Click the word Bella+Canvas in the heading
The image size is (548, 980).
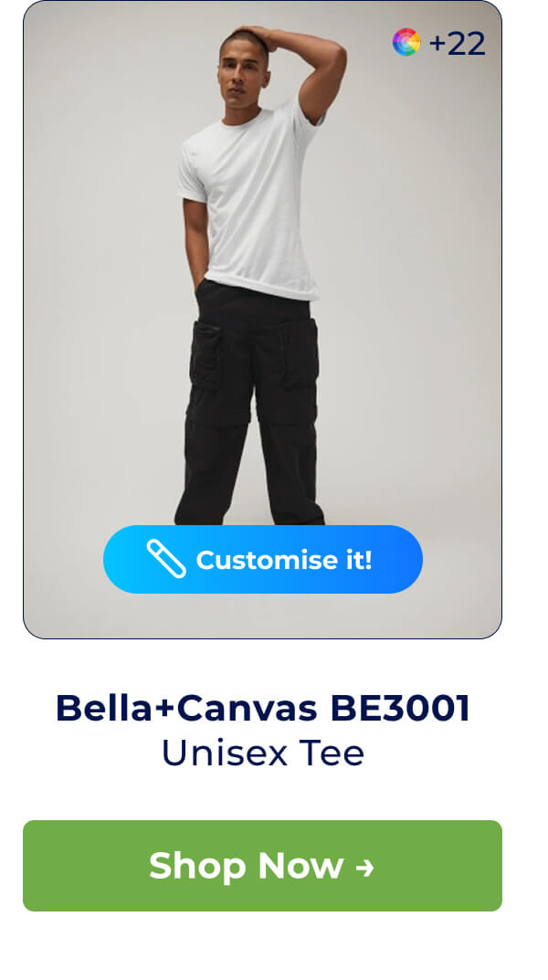(x=186, y=708)
